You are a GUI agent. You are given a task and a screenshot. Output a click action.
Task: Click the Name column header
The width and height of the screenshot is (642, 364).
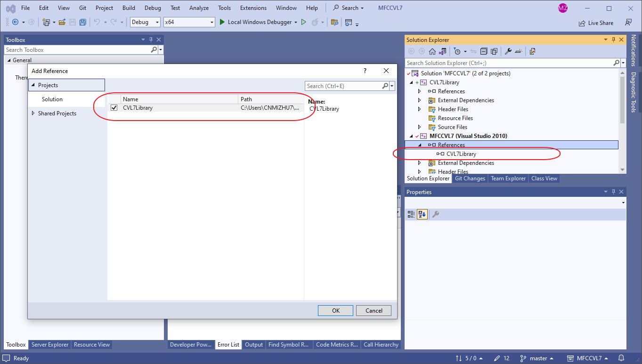tap(179, 99)
